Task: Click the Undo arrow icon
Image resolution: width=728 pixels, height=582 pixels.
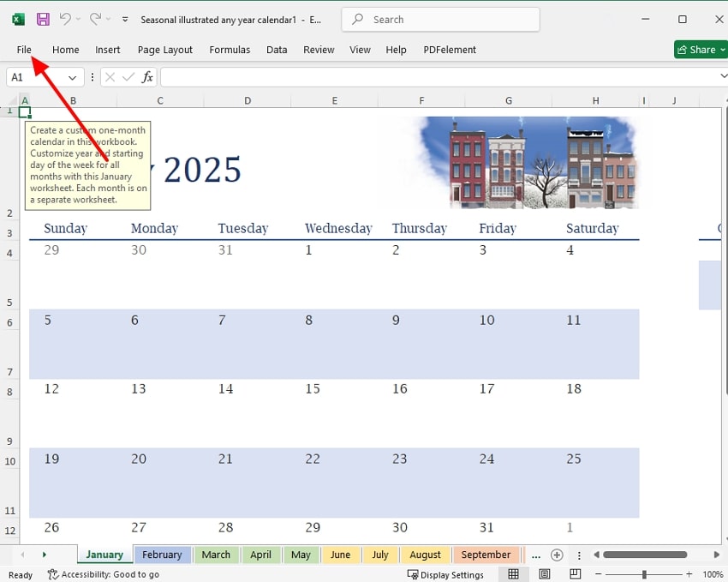Action: (65, 19)
